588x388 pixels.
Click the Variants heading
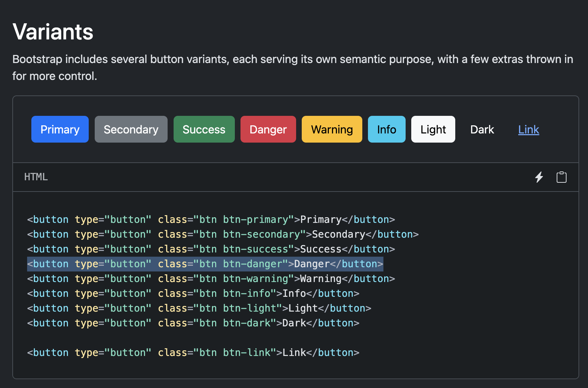(x=53, y=32)
